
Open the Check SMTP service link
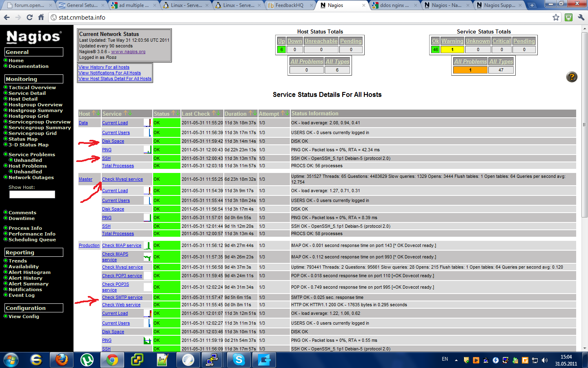[122, 297]
